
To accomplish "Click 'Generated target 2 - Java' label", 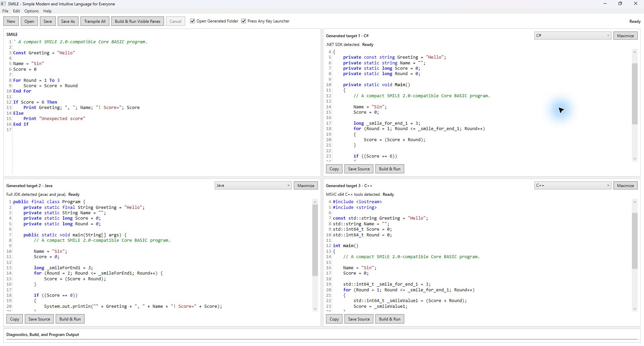I will tap(30, 186).
